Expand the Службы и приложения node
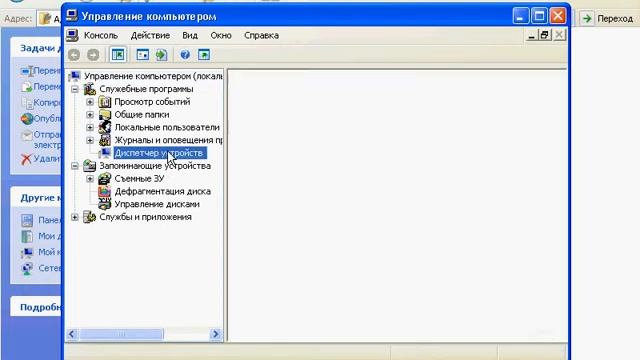The height and width of the screenshot is (360, 640). [75, 217]
